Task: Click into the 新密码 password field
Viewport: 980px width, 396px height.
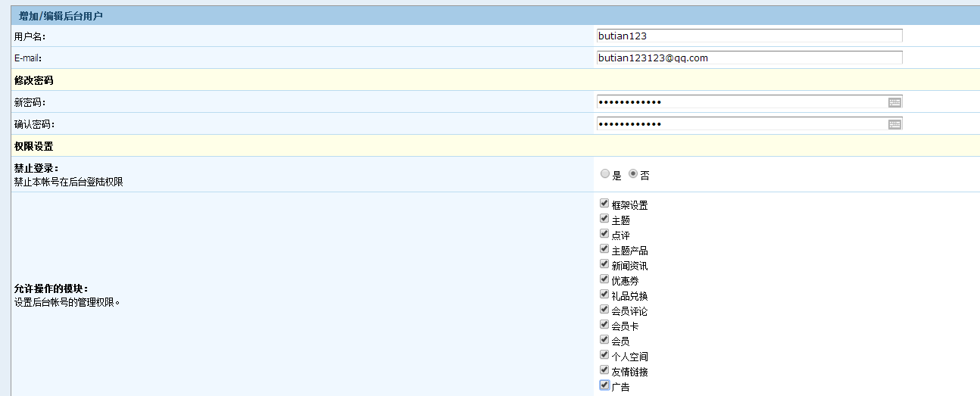Action: click(x=750, y=102)
